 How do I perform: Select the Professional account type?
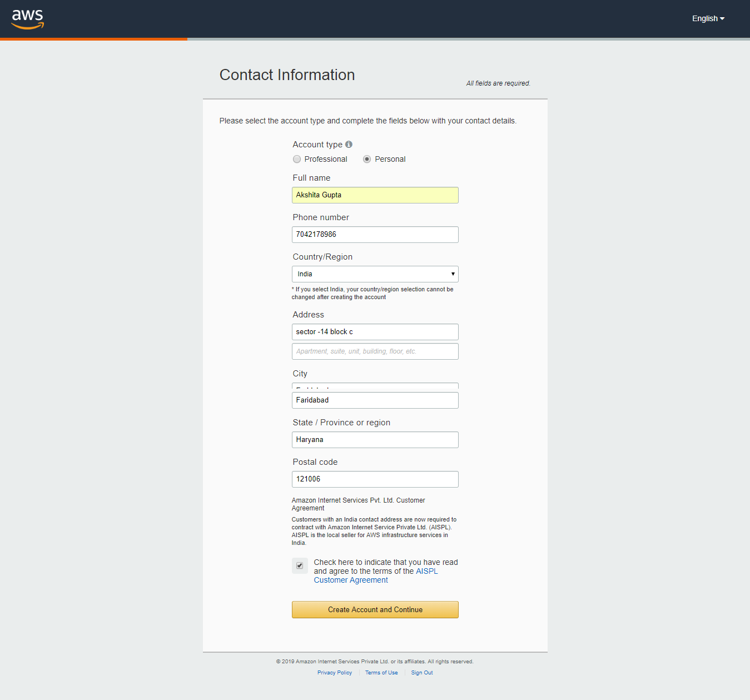[297, 159]
